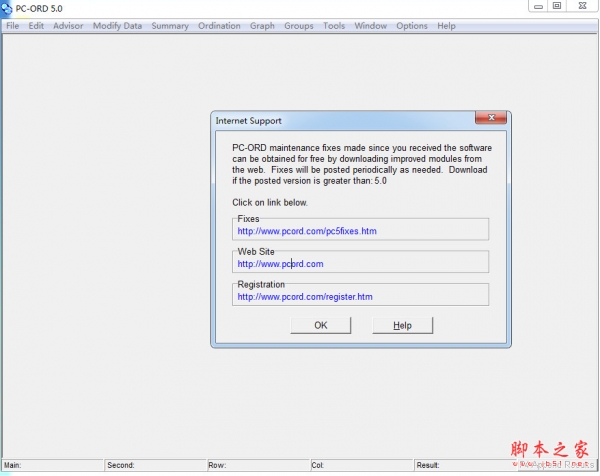The height and width of the screenshot is (476, 600).
Task: Open the Help menu in menu bar
Action: (x=446, y=26)
